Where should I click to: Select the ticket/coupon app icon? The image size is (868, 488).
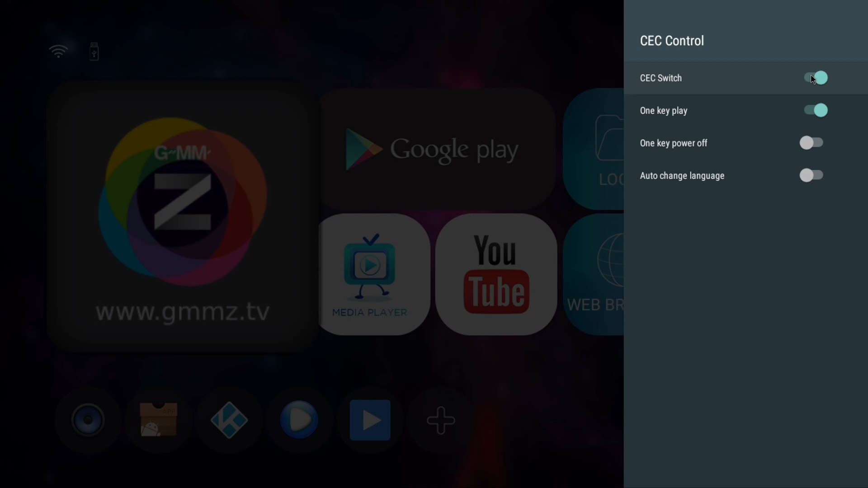pyautogui.click(x=157, y=420)
